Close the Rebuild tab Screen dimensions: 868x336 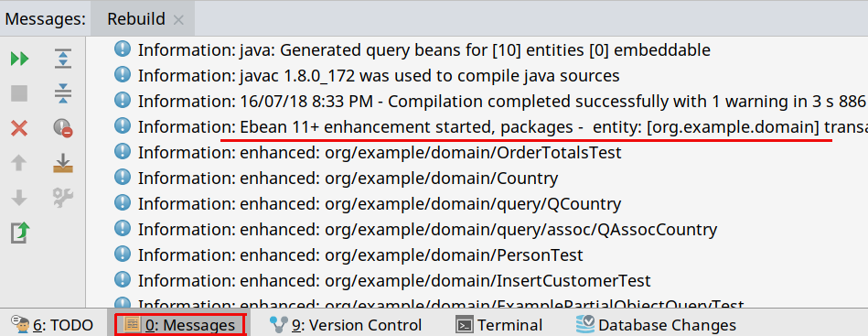178,20
